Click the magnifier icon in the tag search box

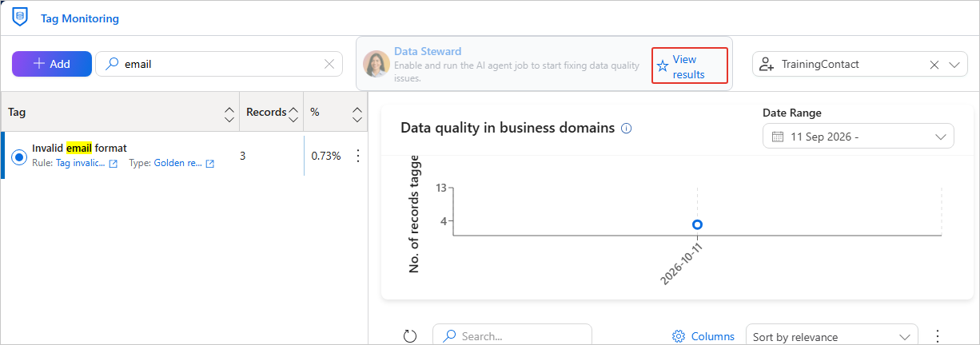coord(113,64)
